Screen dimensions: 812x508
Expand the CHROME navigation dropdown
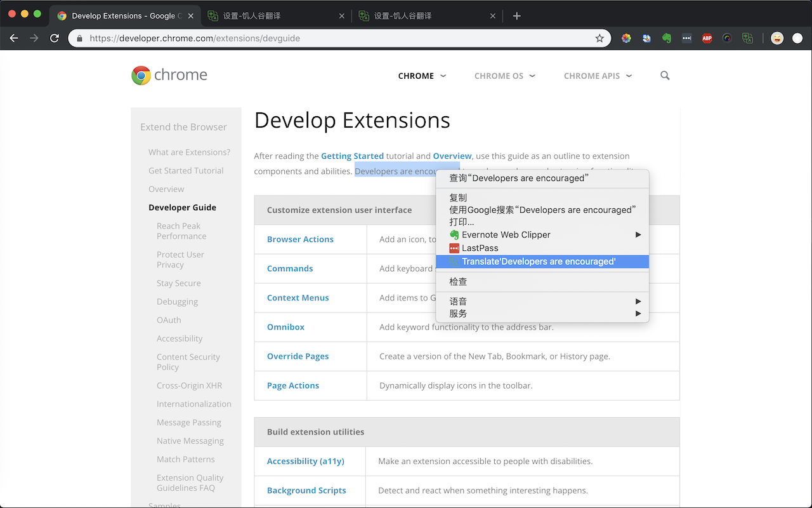point(422,76)
